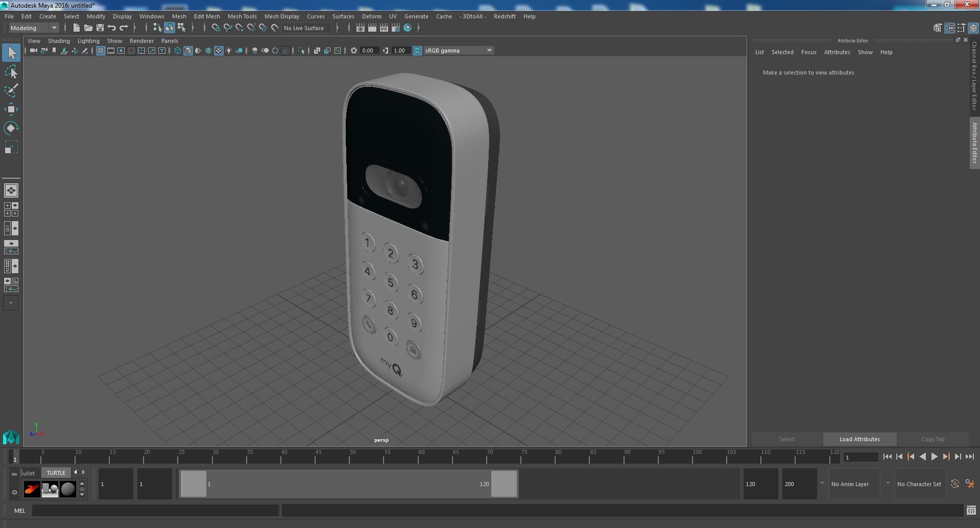980x528 pixels.
Task: Open the Modeling menu set dropdown
Action: tap(34, 28)
